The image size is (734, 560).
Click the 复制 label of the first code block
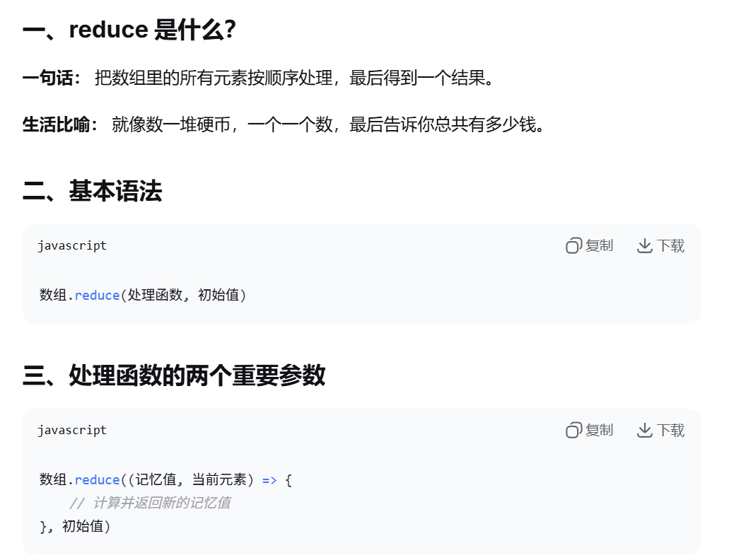click(599, 246)
